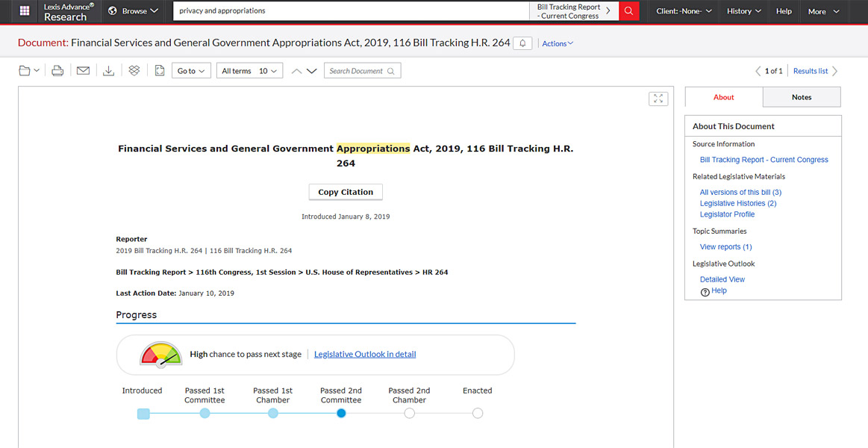Expand the Browse menu
The image size is (868, 448).
[x=134, y=11]
